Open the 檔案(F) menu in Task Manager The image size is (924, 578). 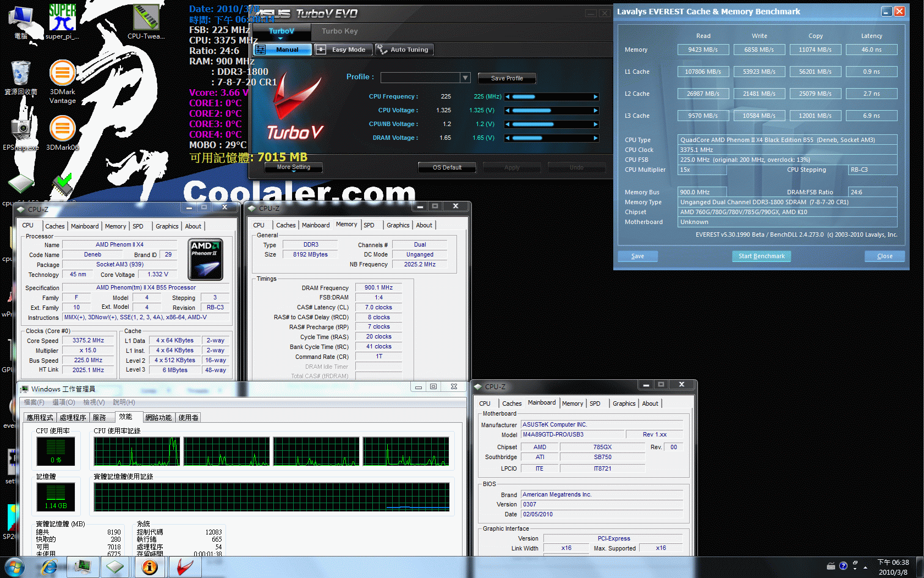[x=34, y=402]
